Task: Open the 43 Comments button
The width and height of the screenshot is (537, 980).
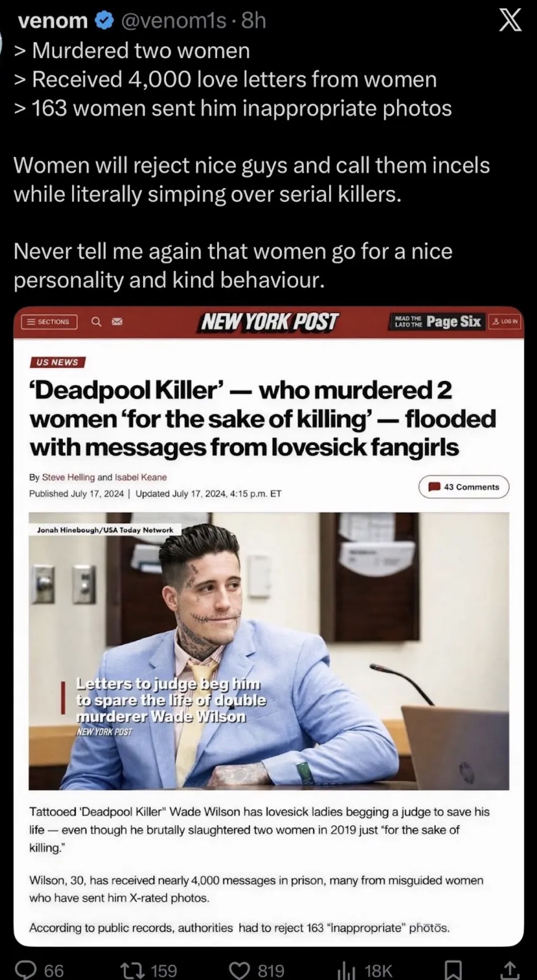Action: [464, 487]
